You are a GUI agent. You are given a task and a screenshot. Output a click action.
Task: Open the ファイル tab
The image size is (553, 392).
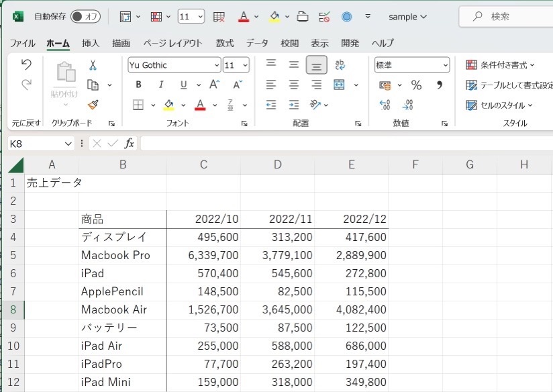point(23,44)
